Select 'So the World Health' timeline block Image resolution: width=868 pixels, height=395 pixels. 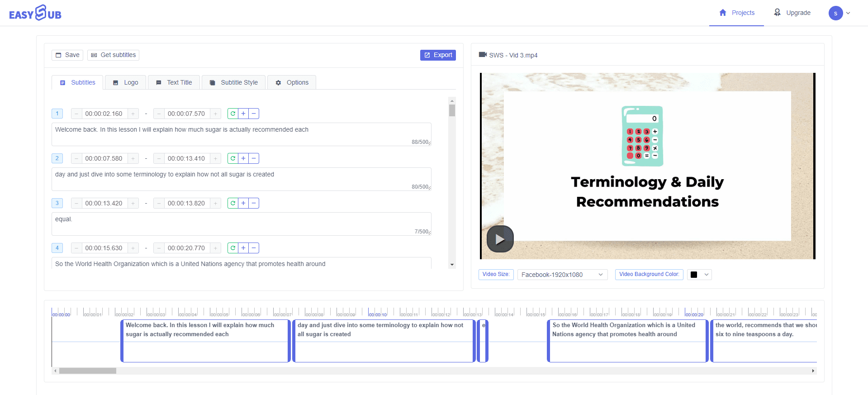click(627, 341)
